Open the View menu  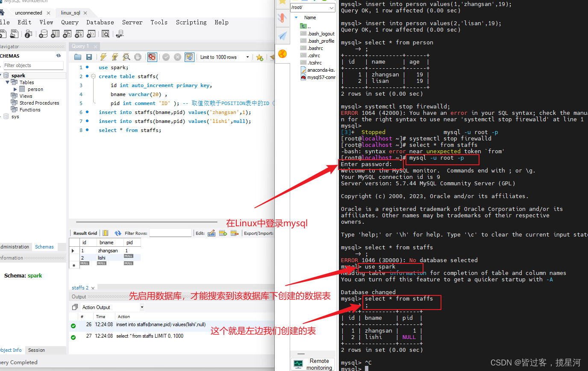(x=46, y=22)
